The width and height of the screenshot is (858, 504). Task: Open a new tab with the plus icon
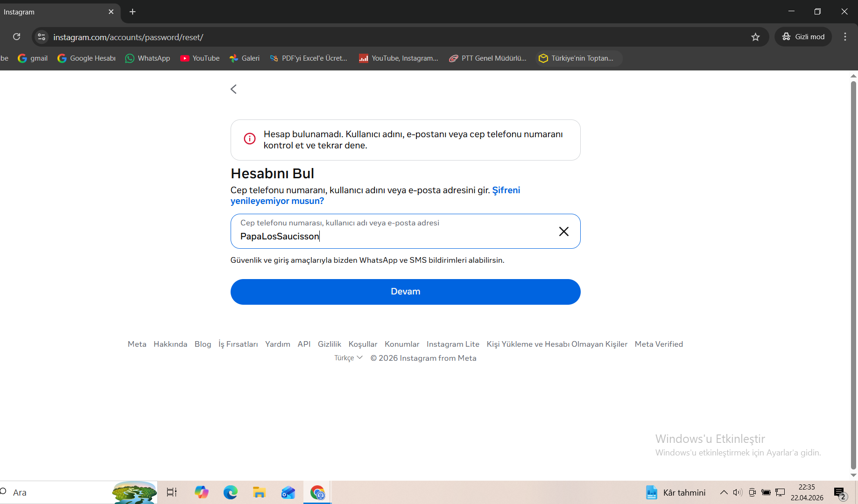pos(133,12)
